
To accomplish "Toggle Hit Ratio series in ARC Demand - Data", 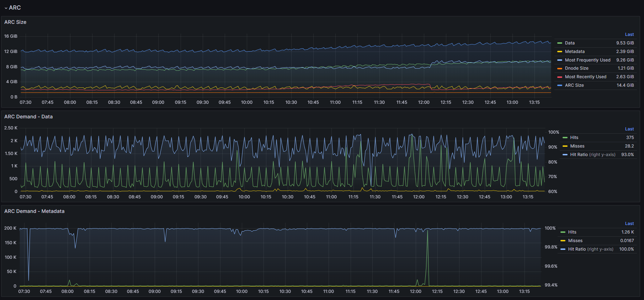I will point(593,155).
